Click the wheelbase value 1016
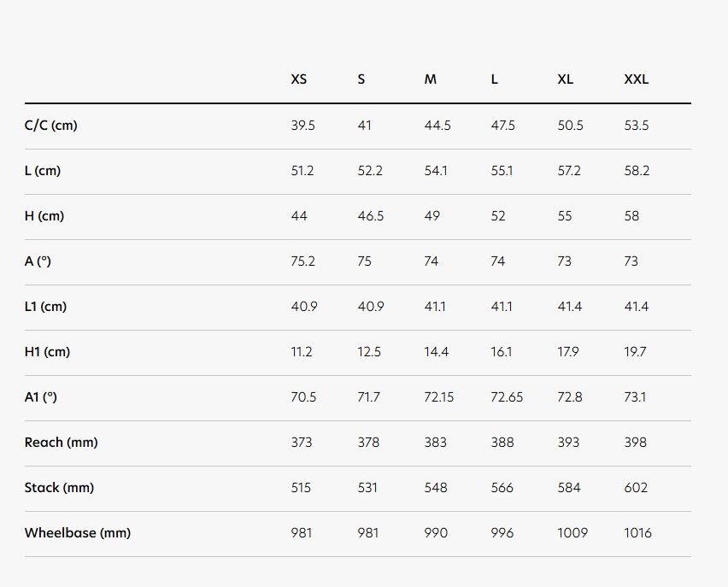Image resolution: width=728 pixels, height=587 pixels. pyautogui.click(x=637, y=533)
